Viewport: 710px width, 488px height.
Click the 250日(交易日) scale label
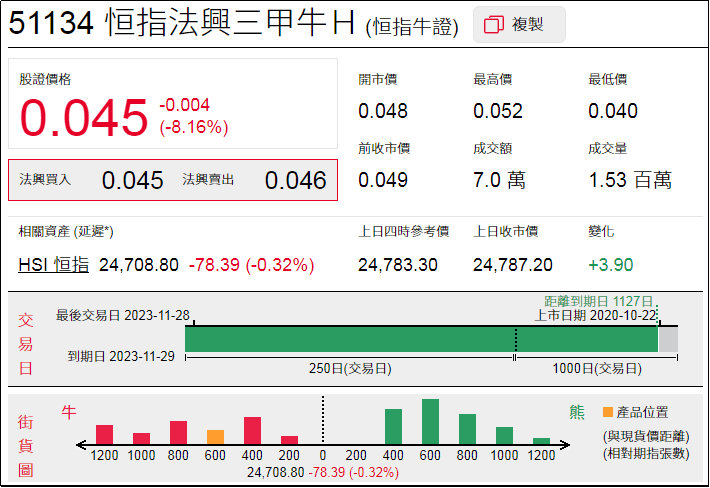tap(350, 368)
